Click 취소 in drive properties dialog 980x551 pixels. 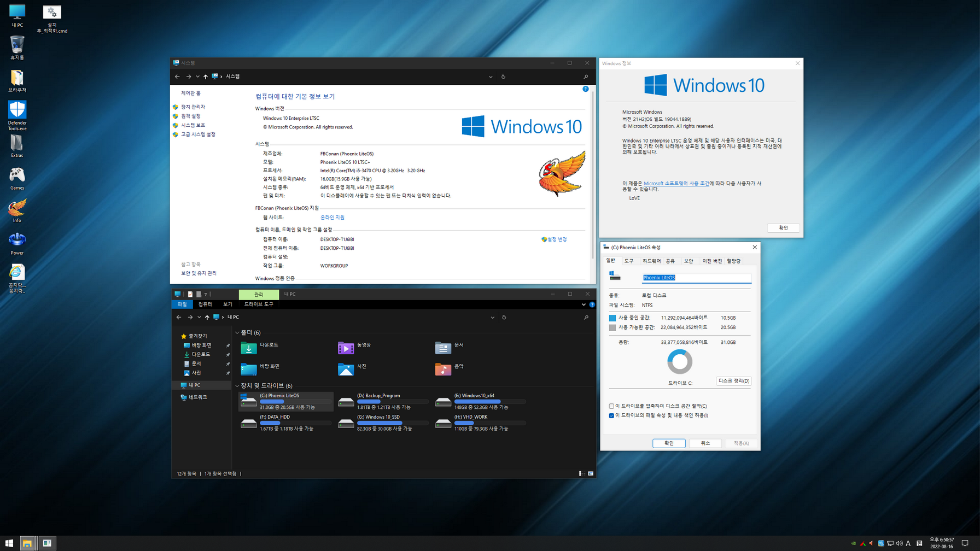705,443
